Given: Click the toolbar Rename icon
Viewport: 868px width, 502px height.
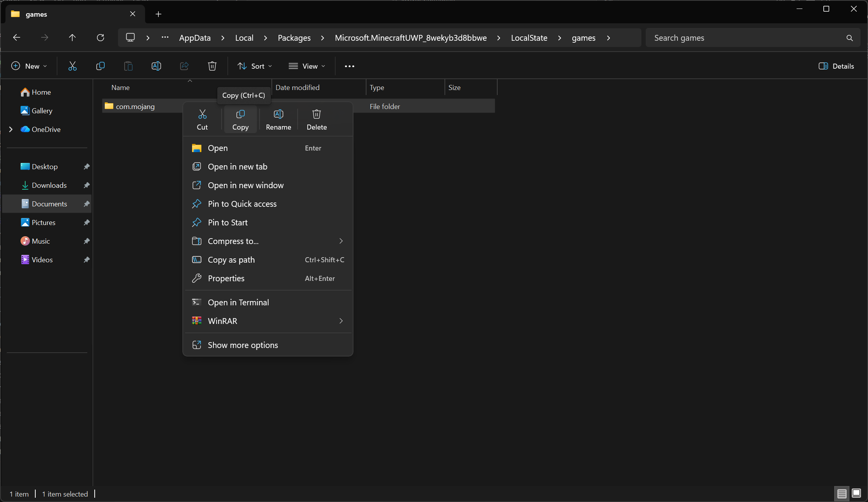Looking at the screenshot, I should 156,66.
